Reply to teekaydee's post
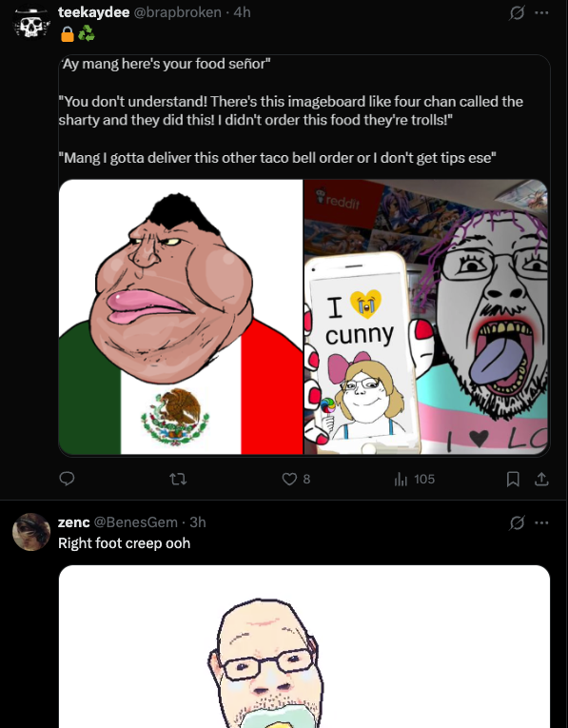The image size is (568, 728). point(68,479)
